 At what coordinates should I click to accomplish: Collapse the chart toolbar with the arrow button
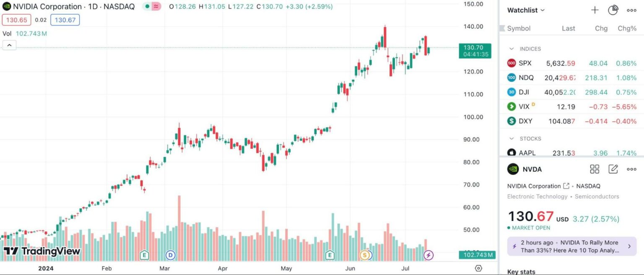[x=9, y=45]
